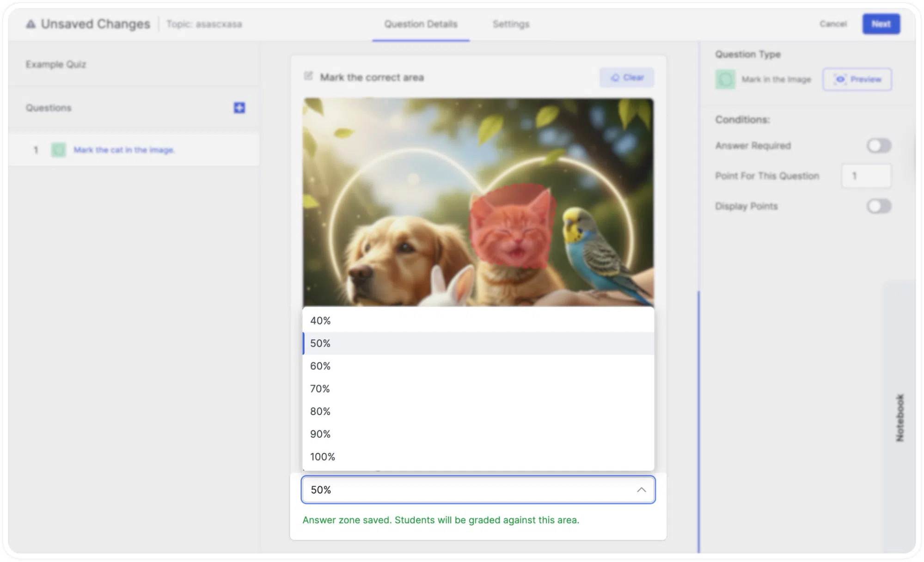Click the edit icon beside Mark the correct area
The width and height of the screenshot is (924, 562).
click(308, 76)
